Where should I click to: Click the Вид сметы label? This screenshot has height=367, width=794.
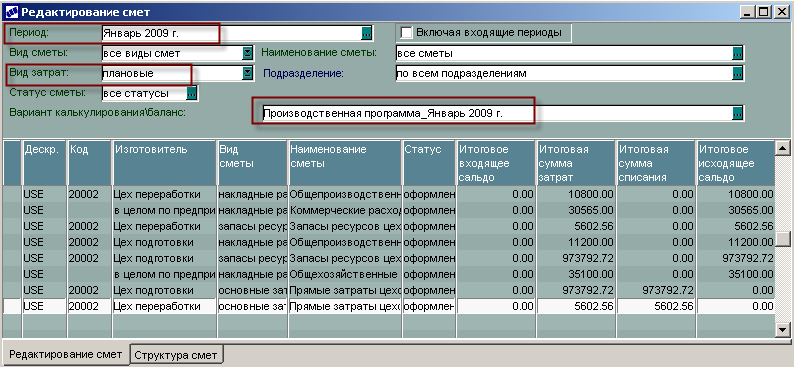pos(38,53)
